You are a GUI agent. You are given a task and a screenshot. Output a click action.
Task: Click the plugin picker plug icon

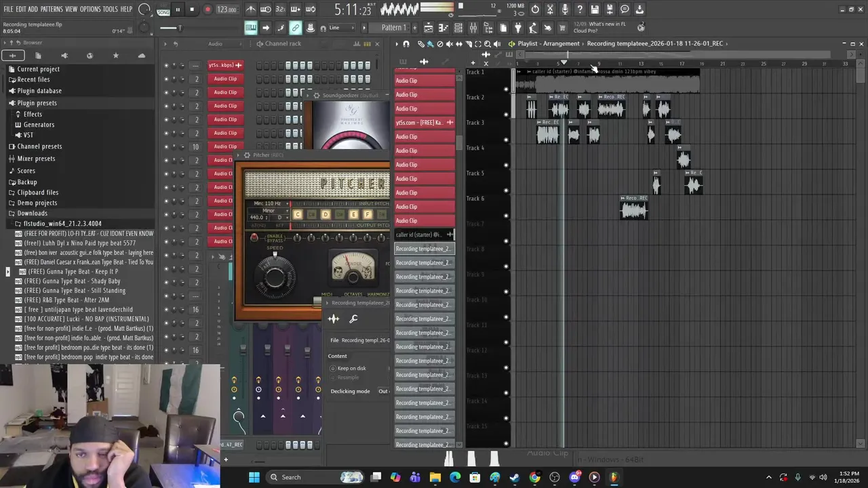pos(517,28)
